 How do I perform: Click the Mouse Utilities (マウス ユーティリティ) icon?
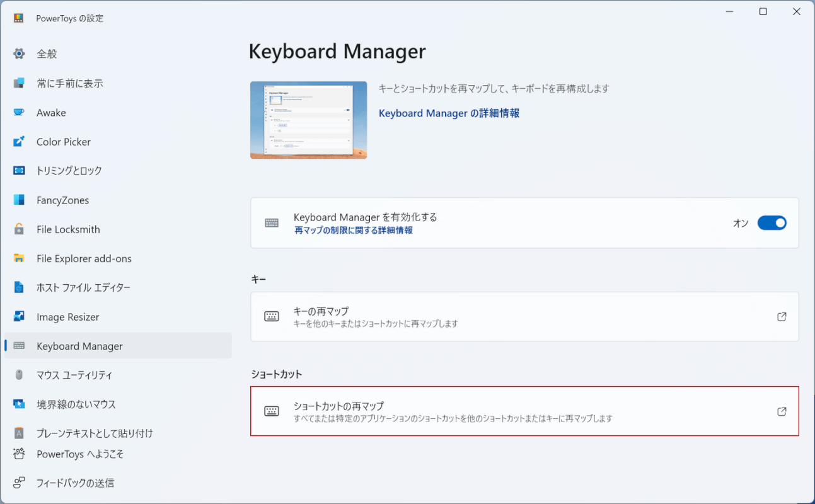point(19,375)
